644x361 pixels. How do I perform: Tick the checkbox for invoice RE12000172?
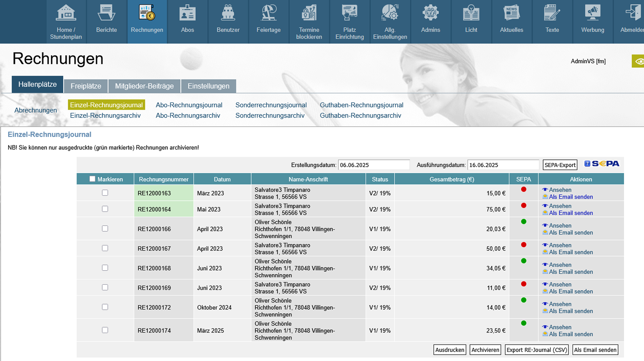[105, 307]
